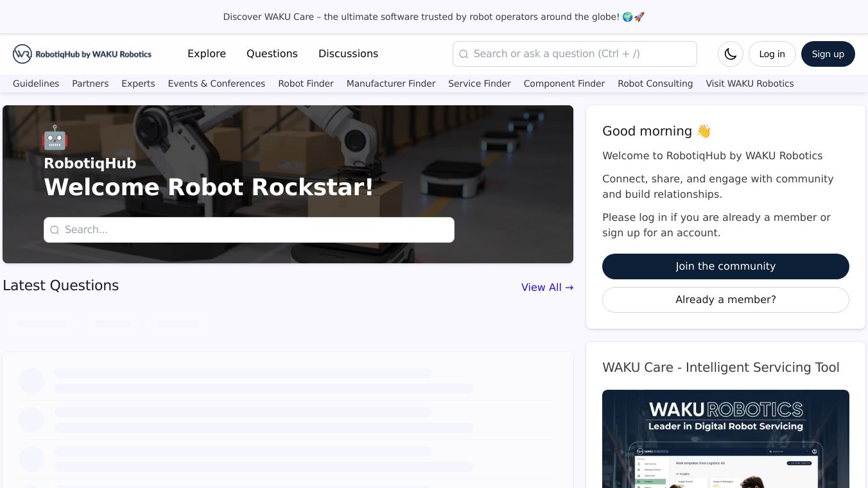Screen dimensions: 868x488
Task: Open the Service Finder
Action: 480,83
